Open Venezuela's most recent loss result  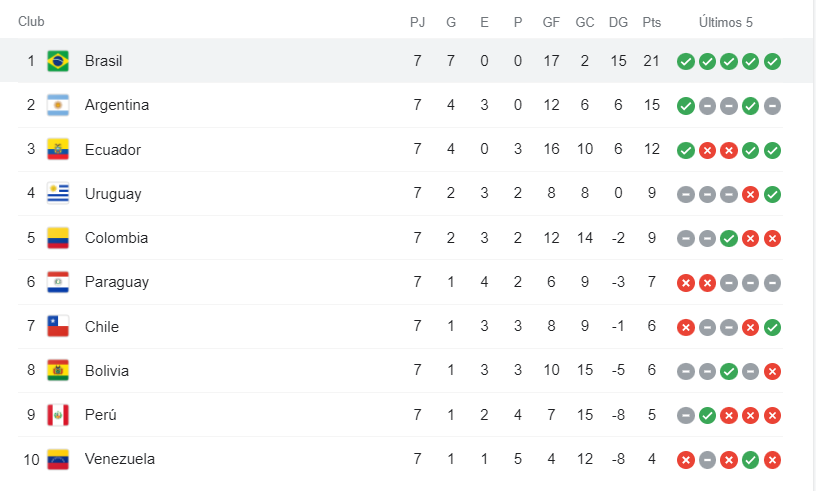[x=772, y=460]
